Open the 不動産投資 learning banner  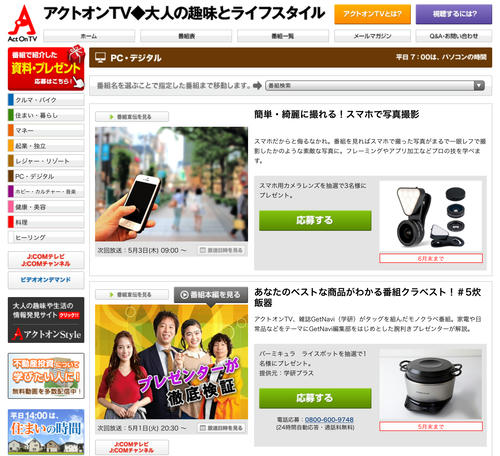tap(46, 376)
